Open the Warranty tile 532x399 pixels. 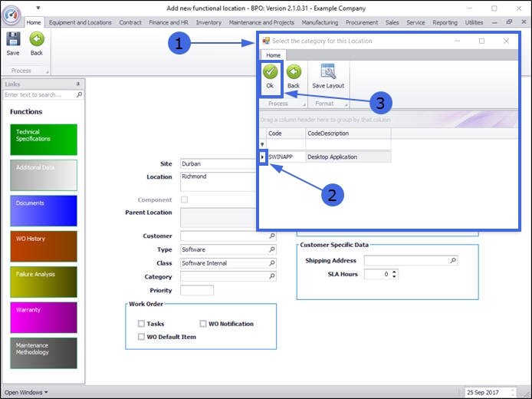44,318
